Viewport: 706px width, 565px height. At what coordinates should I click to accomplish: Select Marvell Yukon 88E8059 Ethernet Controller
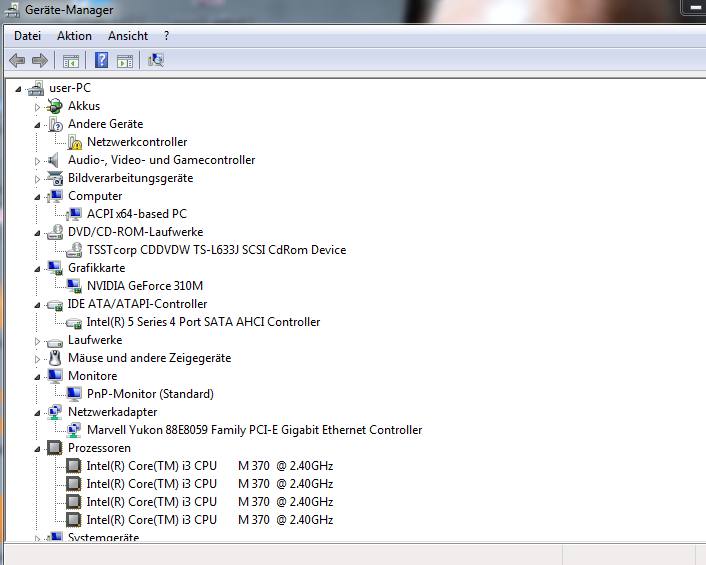point(255,430)
